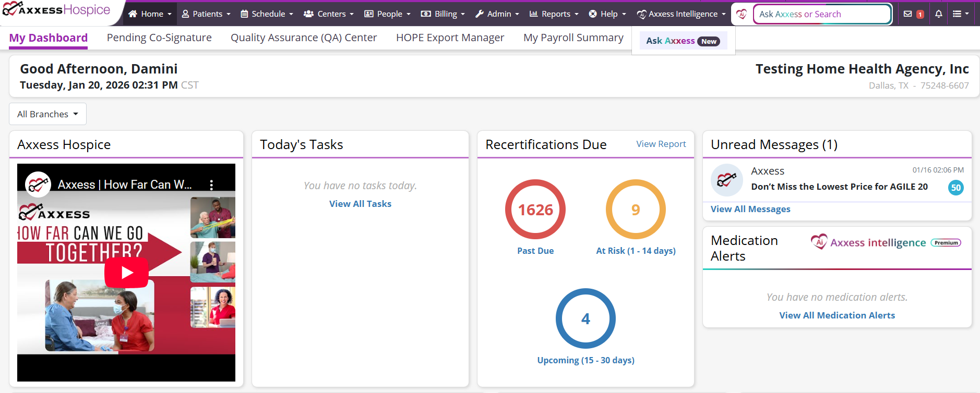Open the HOPE Export Manager tab
Image resolution: width=980 pixels, height=393 pixels.
(450, 38)
